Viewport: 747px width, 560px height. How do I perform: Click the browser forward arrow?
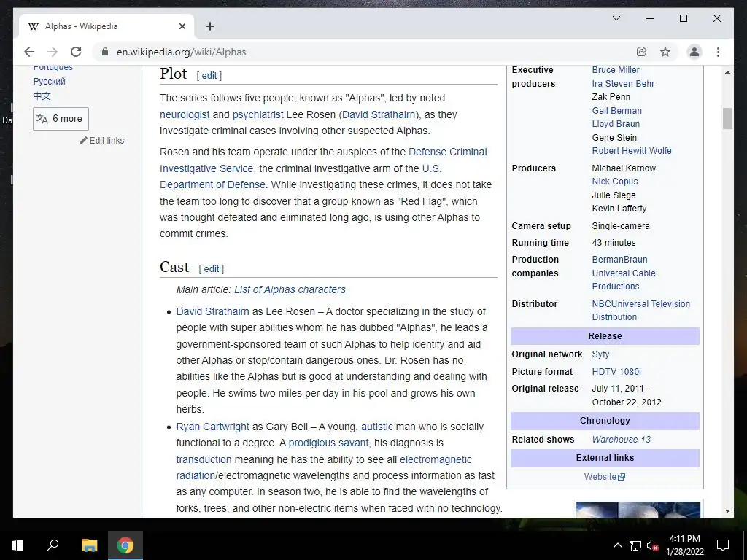point(53,52)
